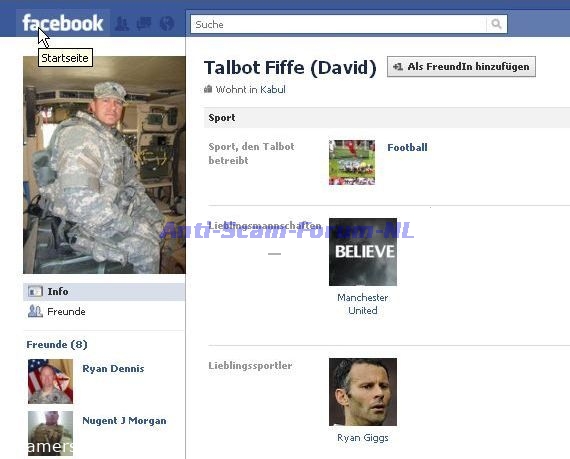Screen dimensions: 570x459
Task: Click the add-friend icon on hinzufügen button
Action: (398, 67)
